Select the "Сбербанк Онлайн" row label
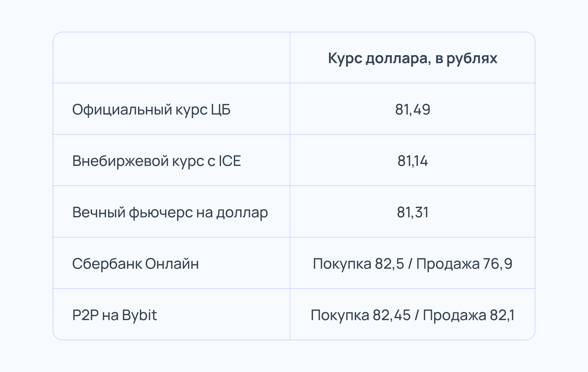This screenshot has width=588, height=372. click(x=135, y=264)
